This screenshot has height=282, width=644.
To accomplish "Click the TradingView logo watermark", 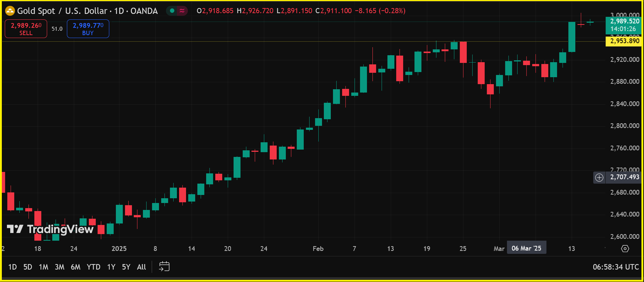I will [50, 229].
